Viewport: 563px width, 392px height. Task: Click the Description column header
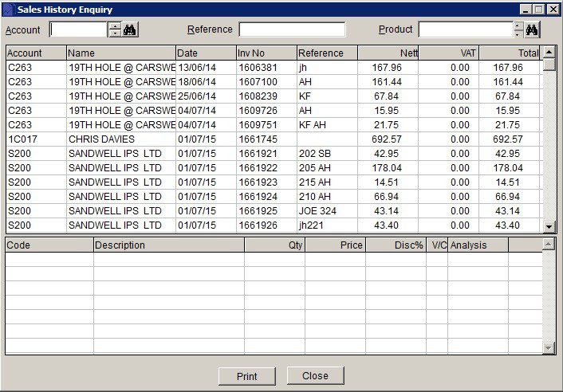click(169, 245)
